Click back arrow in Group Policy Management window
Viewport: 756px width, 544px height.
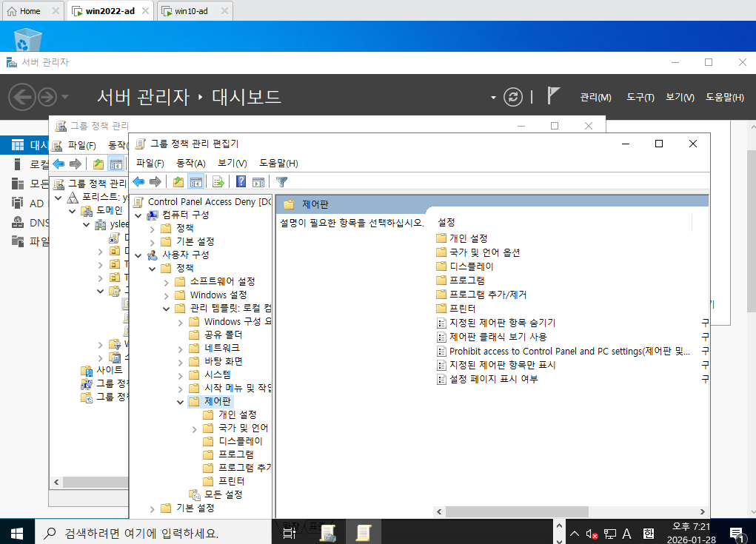58,164
